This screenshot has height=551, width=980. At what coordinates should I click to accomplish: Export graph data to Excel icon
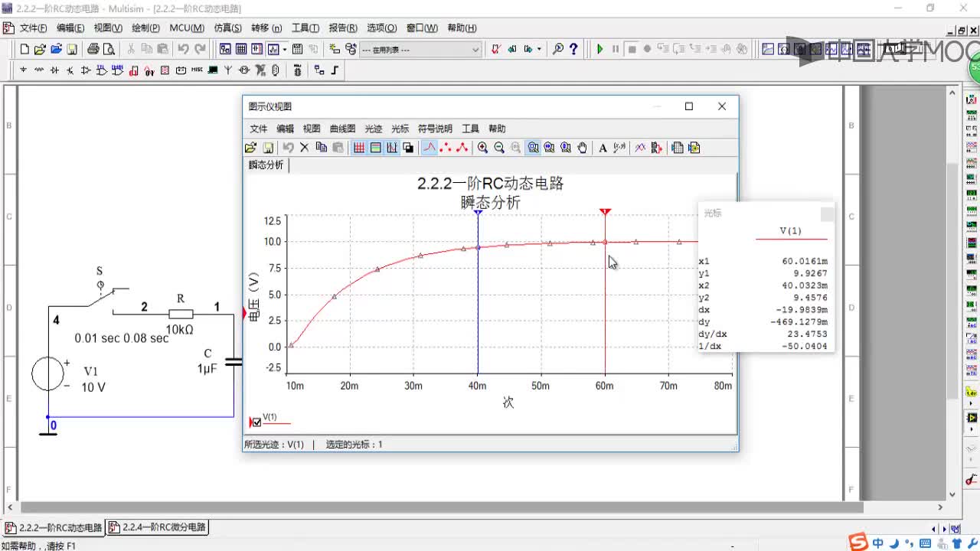[x=678, y=148]
